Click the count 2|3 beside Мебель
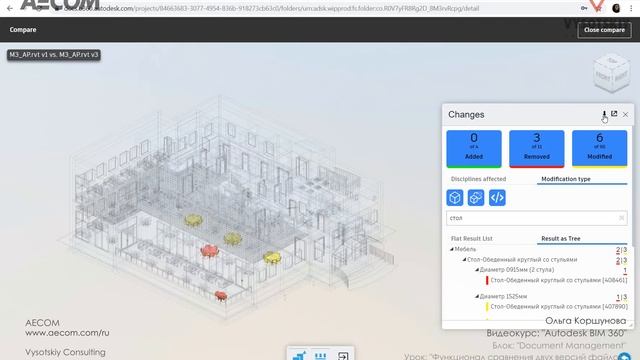The height and width of the screenshot is (360, 640). [622, 249]
